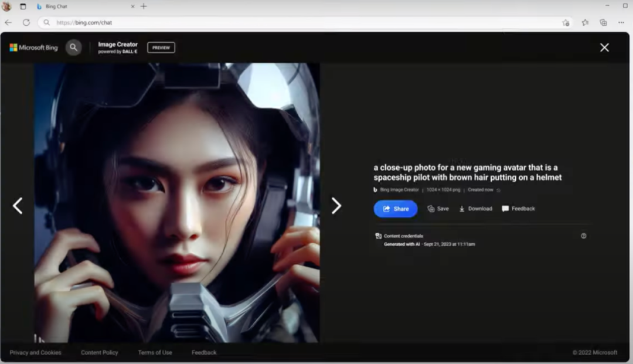Viewport: 633px width, 364px height.
Task: Open browser Collections icon
Action: point(603,22)
